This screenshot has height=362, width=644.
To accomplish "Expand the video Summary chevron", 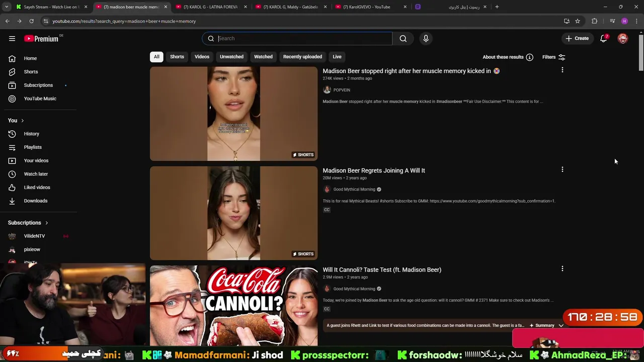I will click(x=561, y=325).
